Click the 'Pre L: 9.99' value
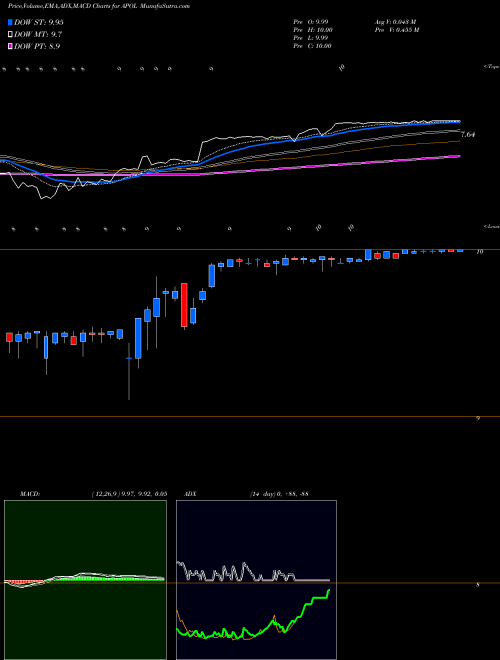Screen dimensions: 500x660 coord(313,38)
